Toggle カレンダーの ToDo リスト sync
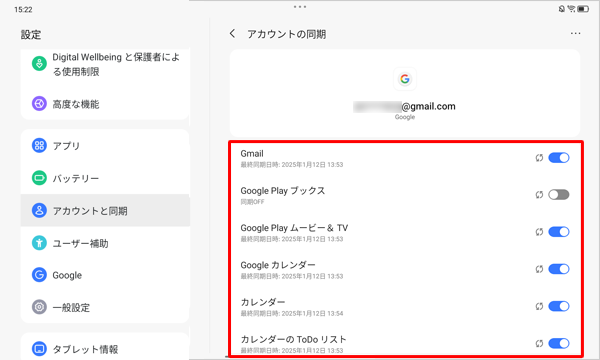 [x=559, y=344]
